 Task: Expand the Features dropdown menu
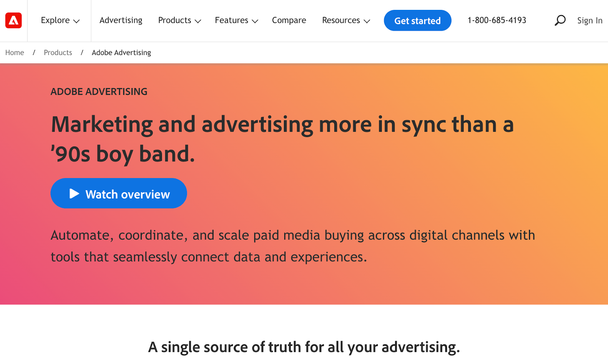[236, 20]
